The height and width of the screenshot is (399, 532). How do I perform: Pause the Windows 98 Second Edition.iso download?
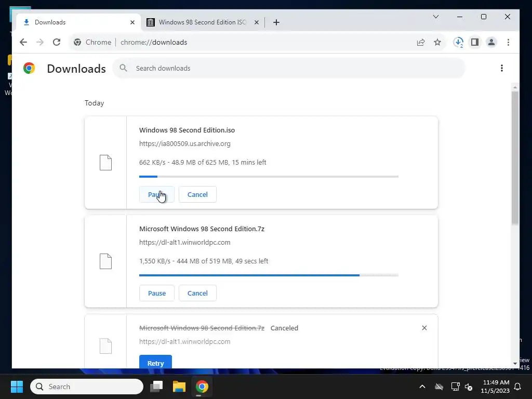157,194
